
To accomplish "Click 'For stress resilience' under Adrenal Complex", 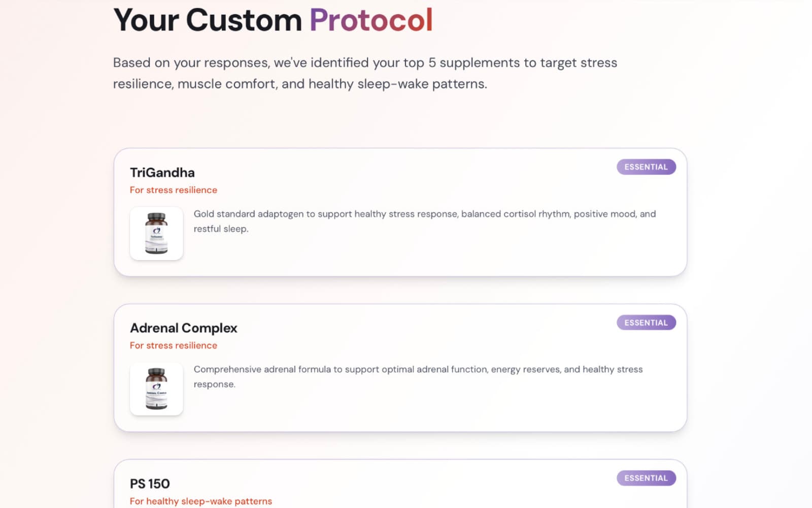I will coord(173,345).
